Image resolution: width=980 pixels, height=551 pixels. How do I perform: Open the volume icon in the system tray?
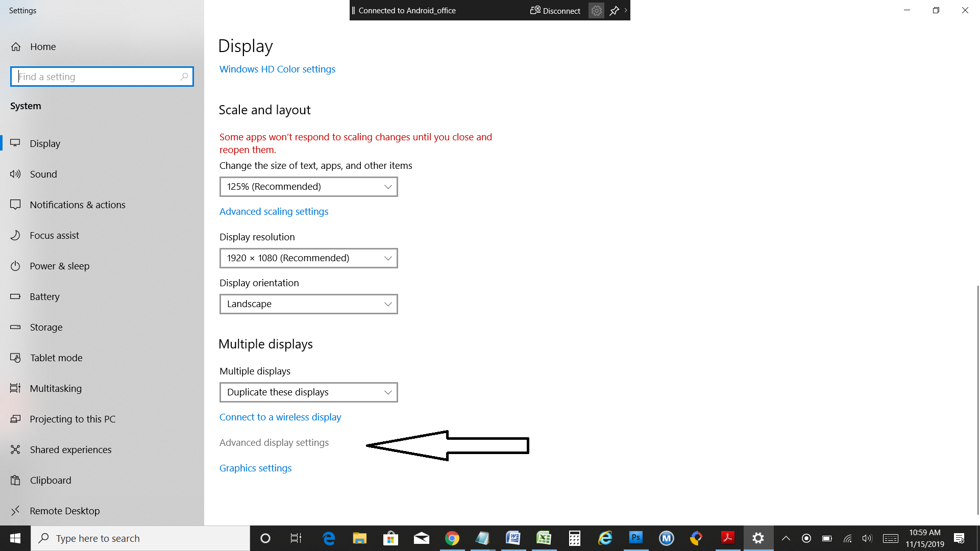(x=867, y=538)
